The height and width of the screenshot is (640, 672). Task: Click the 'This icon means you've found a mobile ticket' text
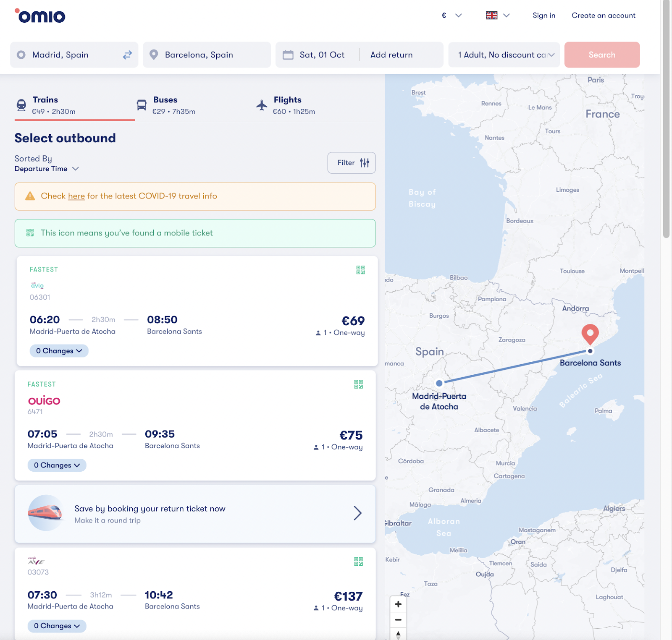[x=127, y=233]
